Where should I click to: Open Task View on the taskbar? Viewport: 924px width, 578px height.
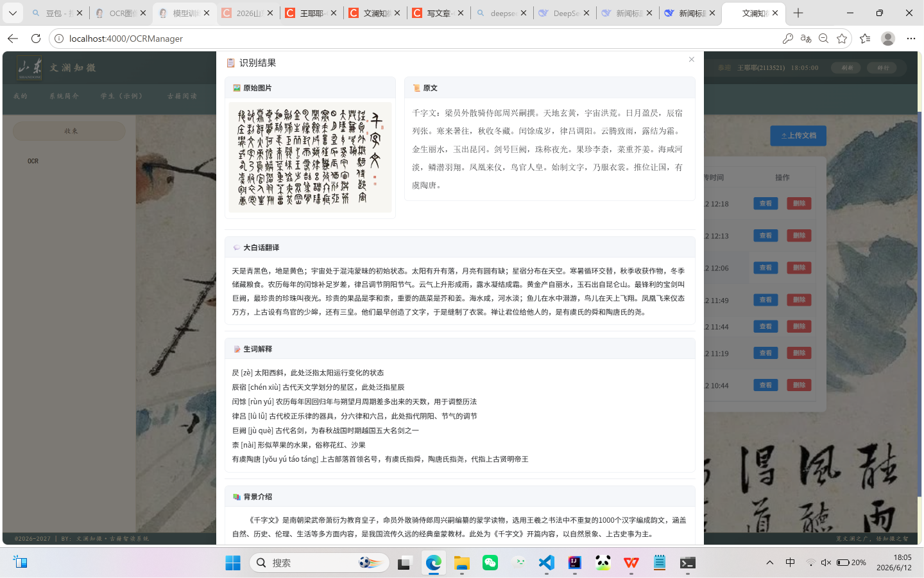tap(404, 563)
